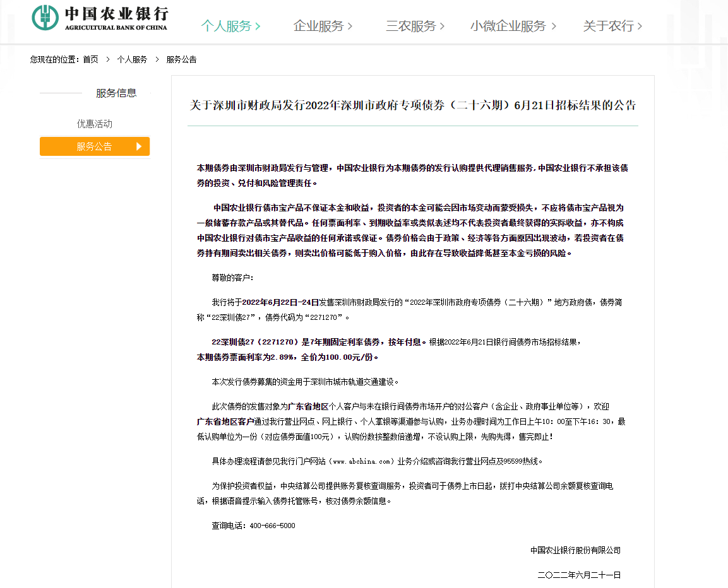Click the bold date range 2022年6月22日-24日
The width and height of the screenshot is (728, 588).
pos(280,303)
